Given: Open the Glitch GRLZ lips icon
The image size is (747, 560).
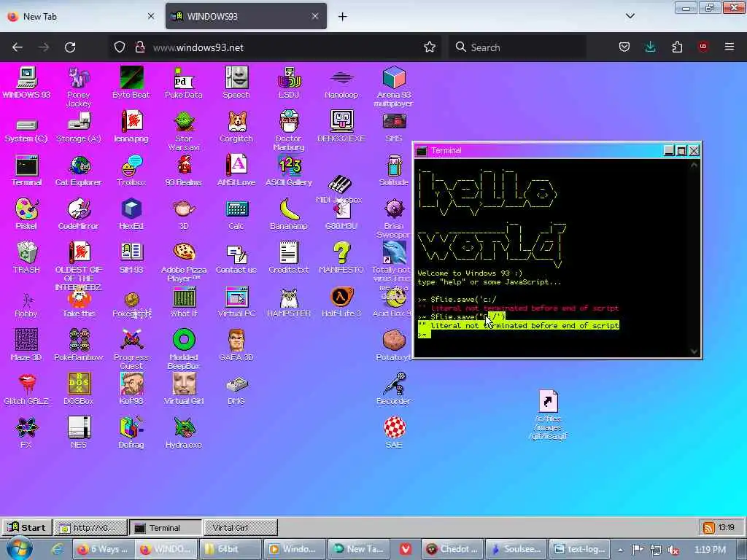Looking at the screenshot, I should pyautogui.click(x=26, y=389).
